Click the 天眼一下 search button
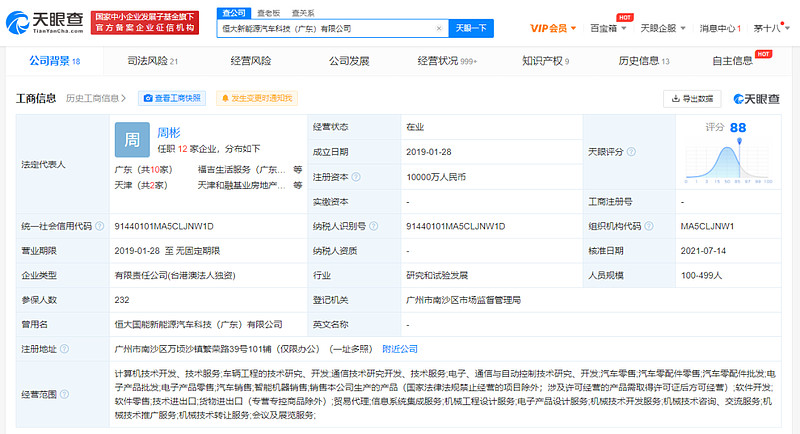 click(471, 29)
